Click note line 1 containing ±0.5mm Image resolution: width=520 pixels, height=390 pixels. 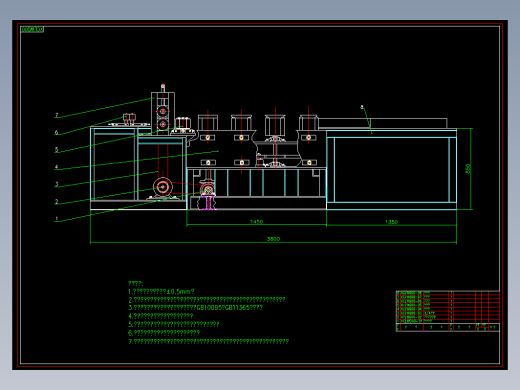[x=161, y=292]
